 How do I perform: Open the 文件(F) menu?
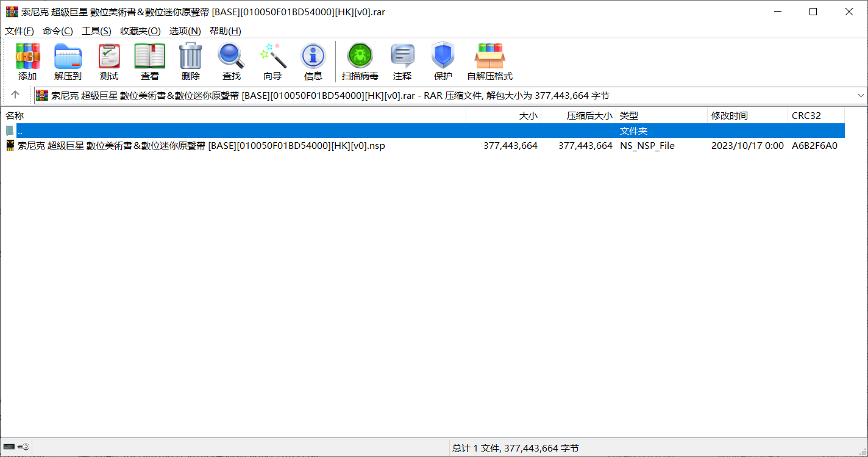tap(20, 31)
